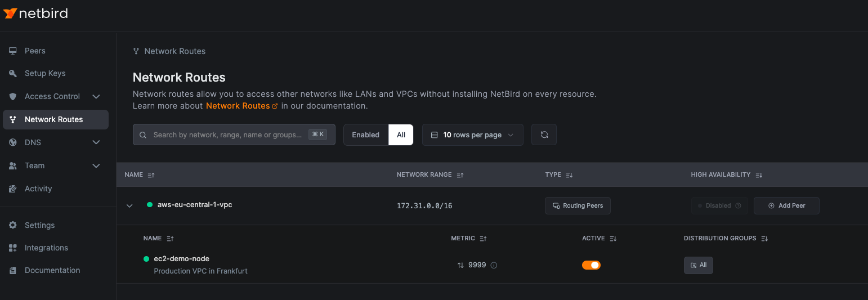Click the NetBird logo
Screen dimensions: 868x300
coord(35,14)
